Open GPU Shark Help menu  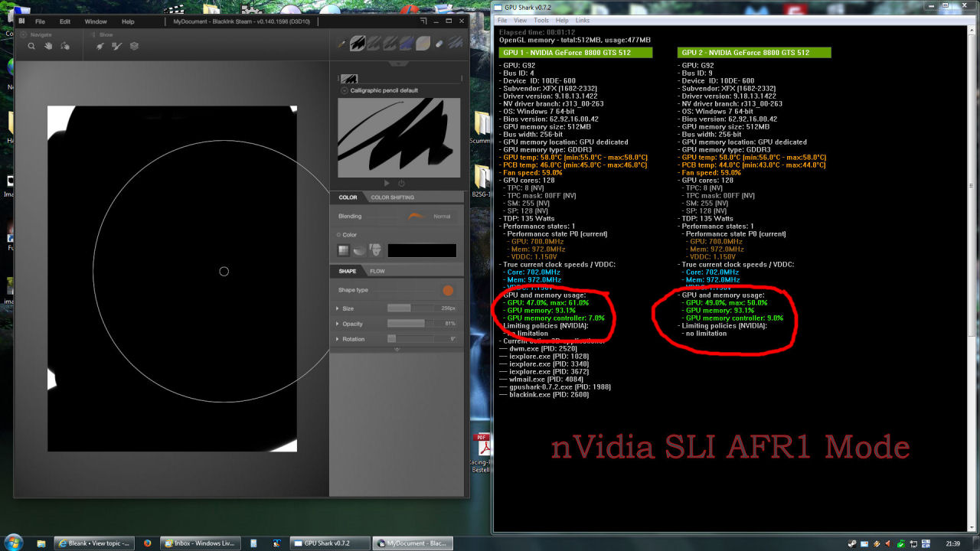[x=562, y=21]
